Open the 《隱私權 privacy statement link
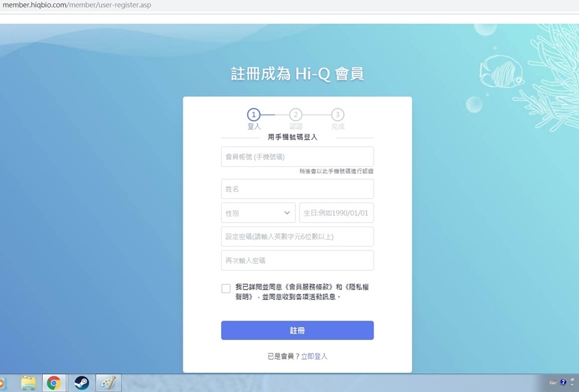Viewport: 579px width, 392px height. (356, 287)
